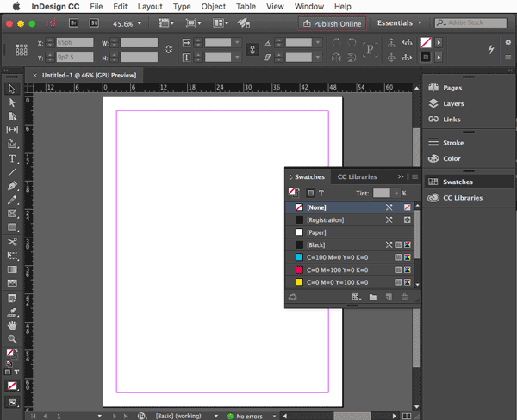Image resolution: width=517 pixels, height=420 pixels.
Task: Open the No errors preflight dropdown
Action: [274, 416]
